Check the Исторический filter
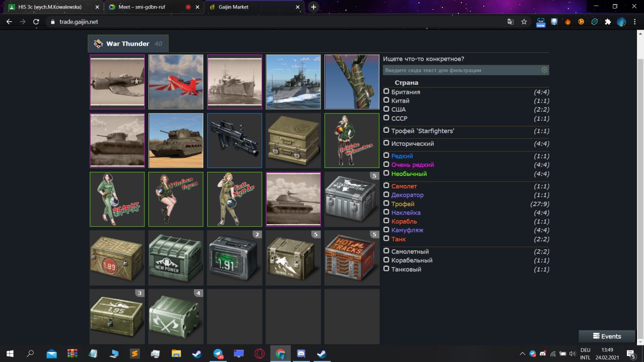Screen dimensions: 644x362 (x=386, y=143)
